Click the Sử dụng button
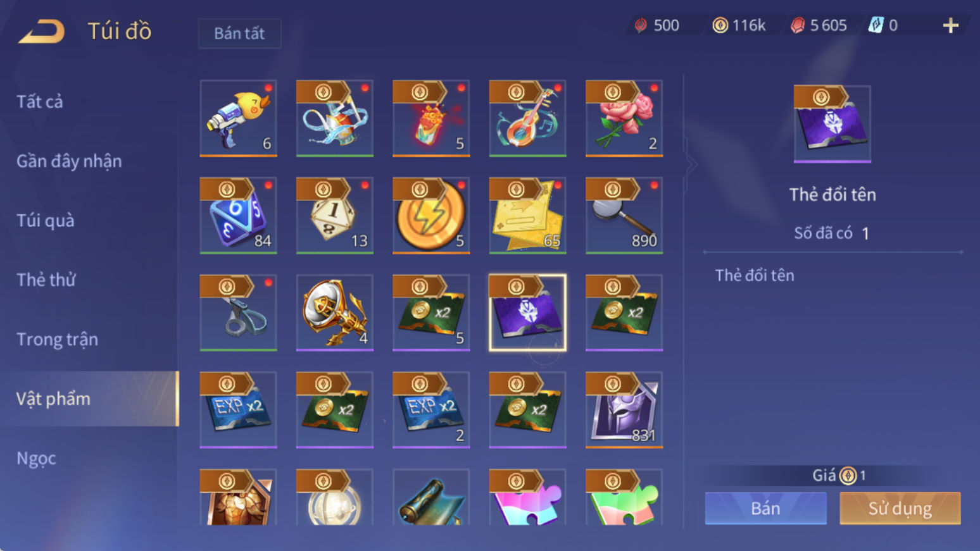980x551 pixels. [x=900, y=509]
